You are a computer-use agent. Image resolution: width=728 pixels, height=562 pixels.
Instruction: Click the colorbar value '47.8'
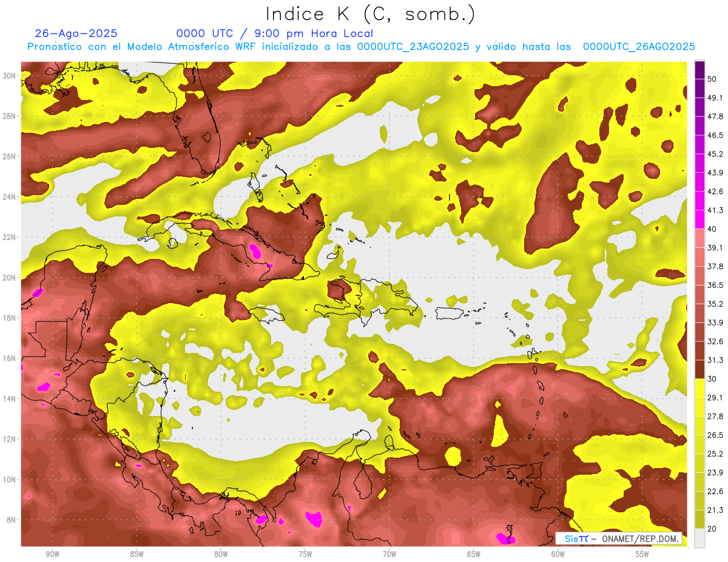[715, 116]
